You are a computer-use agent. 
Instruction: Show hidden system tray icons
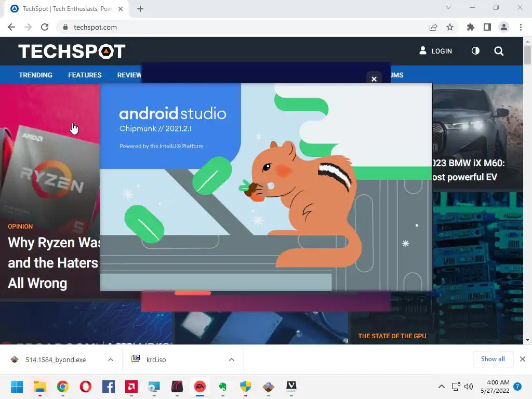(x=442, y=387)
